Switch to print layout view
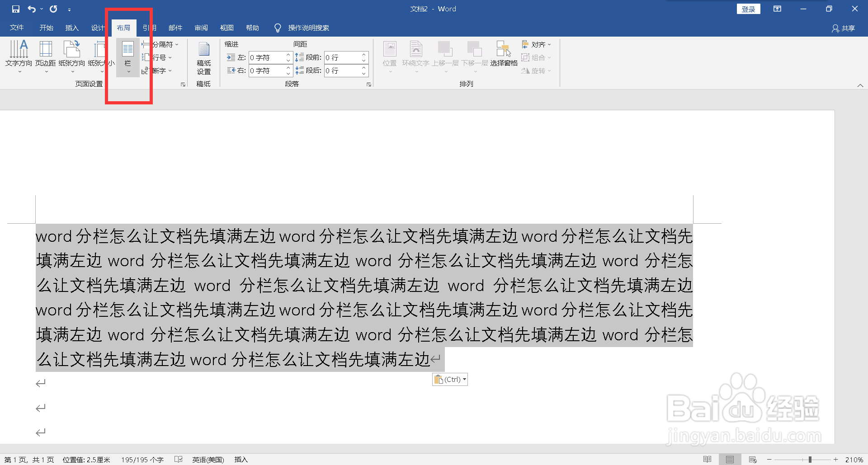The image size is (868, 465). 730,460
